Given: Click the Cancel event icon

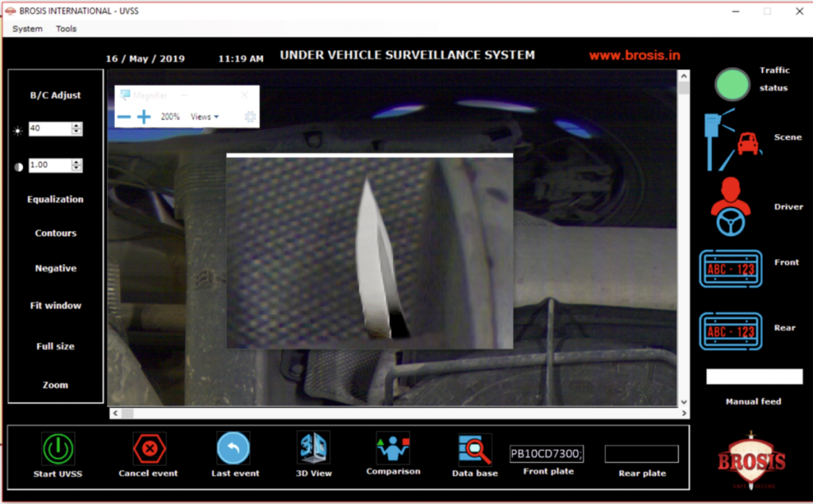Looking at the screenshot, I should 148,449.
